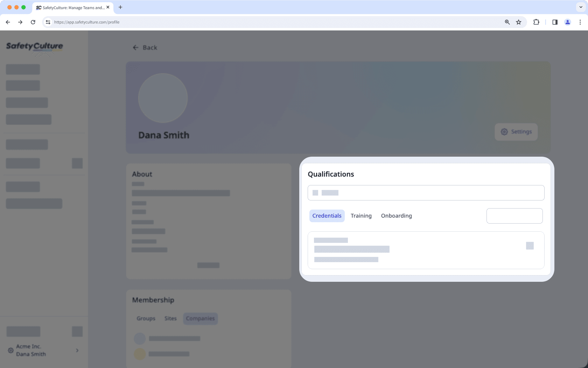The width and height of the screenshot is (588, 368).
Task: Open the browser side panel icon
Action: 555,22
